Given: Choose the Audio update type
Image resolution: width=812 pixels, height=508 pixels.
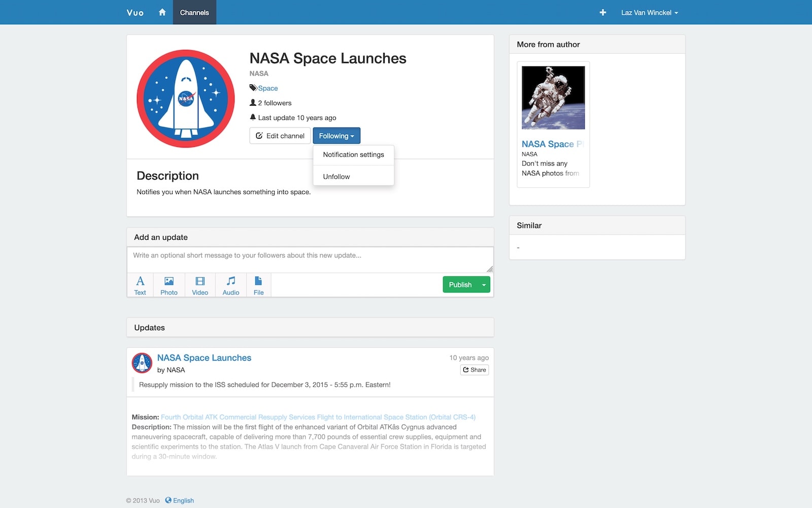Looking at the screenshot, I should [231, 285].
